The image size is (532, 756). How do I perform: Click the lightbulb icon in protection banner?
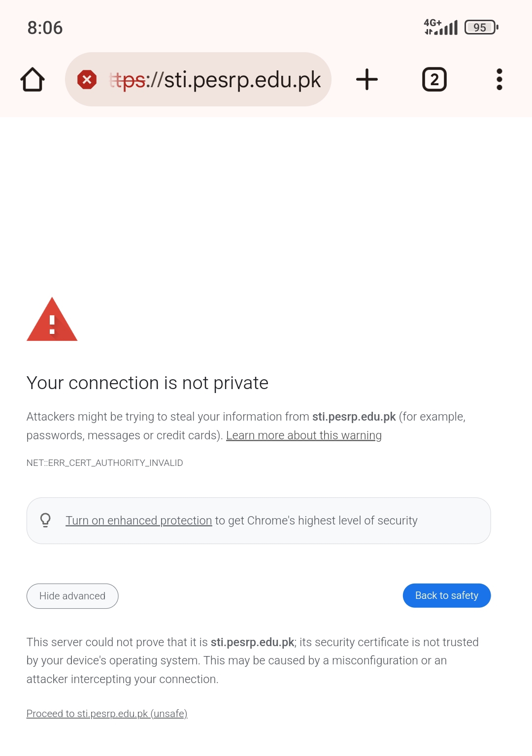tap(45, 520)
